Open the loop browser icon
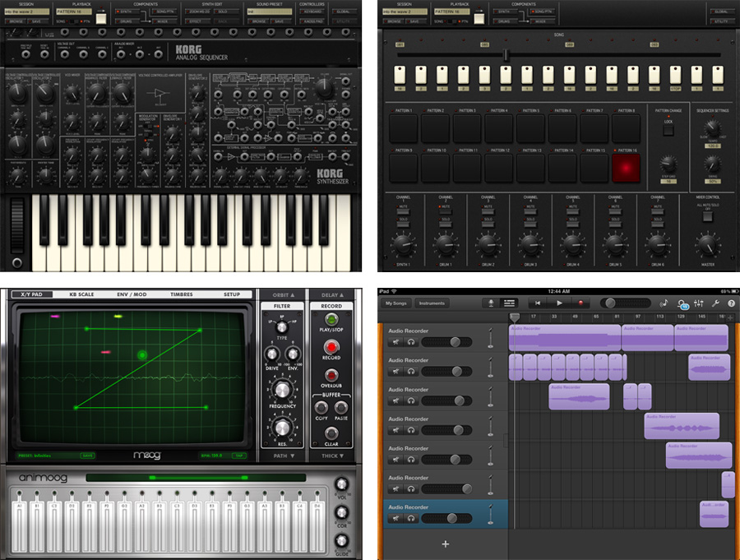The height and width of the screenshot is (560, 740). 682,304
